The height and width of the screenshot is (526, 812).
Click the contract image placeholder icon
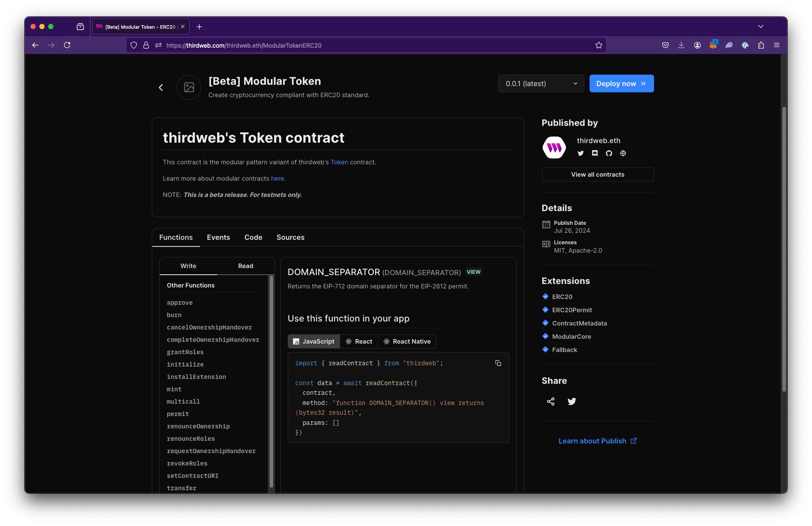(x=189, y=87)
